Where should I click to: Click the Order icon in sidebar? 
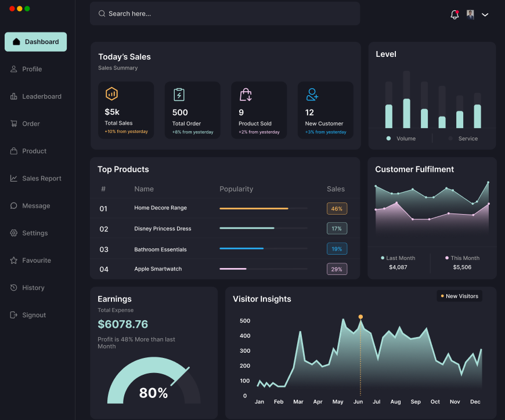click(x=13, y=124)
